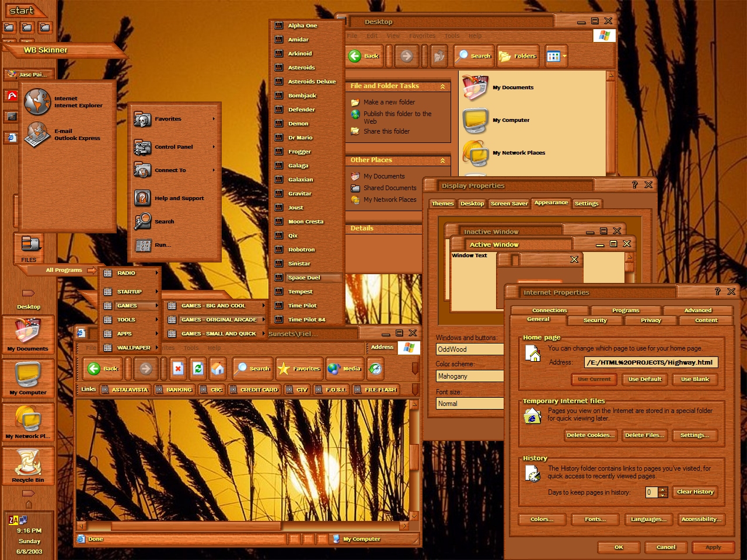This screenshot has width=747, height=560.
Task: Open GAMES - SMALL AND QUICK submenu
Action: click(x=215, y=334)
